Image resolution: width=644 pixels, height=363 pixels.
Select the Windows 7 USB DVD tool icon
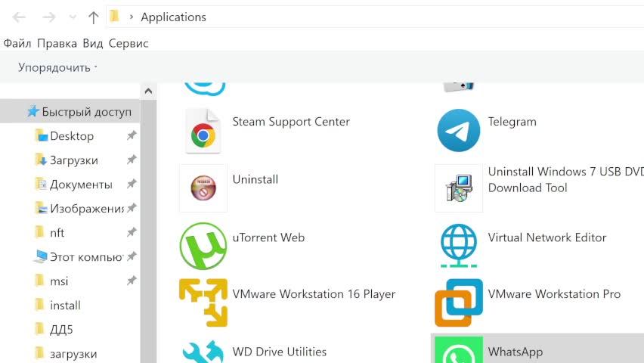tap(459, 188)
